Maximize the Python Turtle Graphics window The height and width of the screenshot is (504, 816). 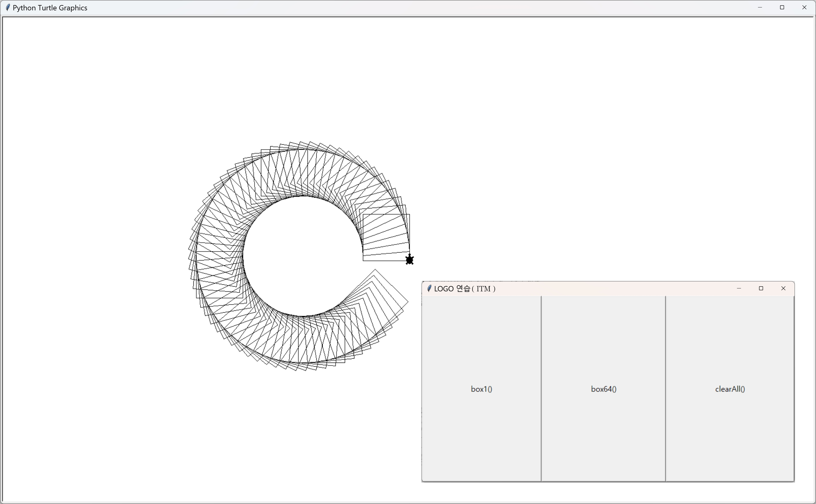point(782,7)
